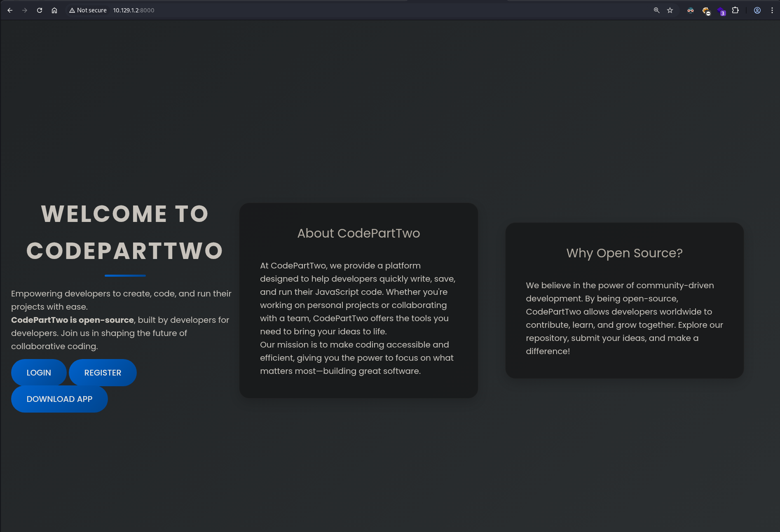
Task: Open the goggles-face extension icon
Action: point(691,10)
